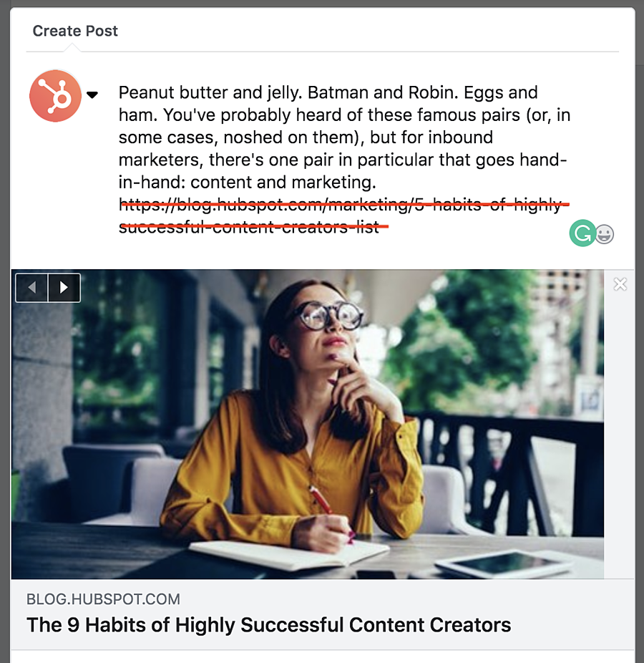Image resolution: width=644 pixels, height=663 pixels.
Task: Open the post identity dropdown arrow
Action: click(92, 95)
